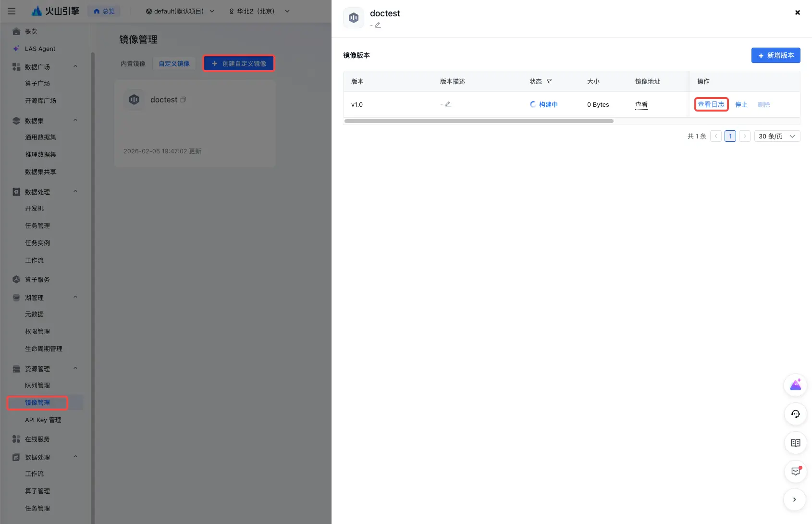Click the 共 1 条 total count
Image resolution: width=812 pixels, height=524 pixels.
click(x=697, y=136)
